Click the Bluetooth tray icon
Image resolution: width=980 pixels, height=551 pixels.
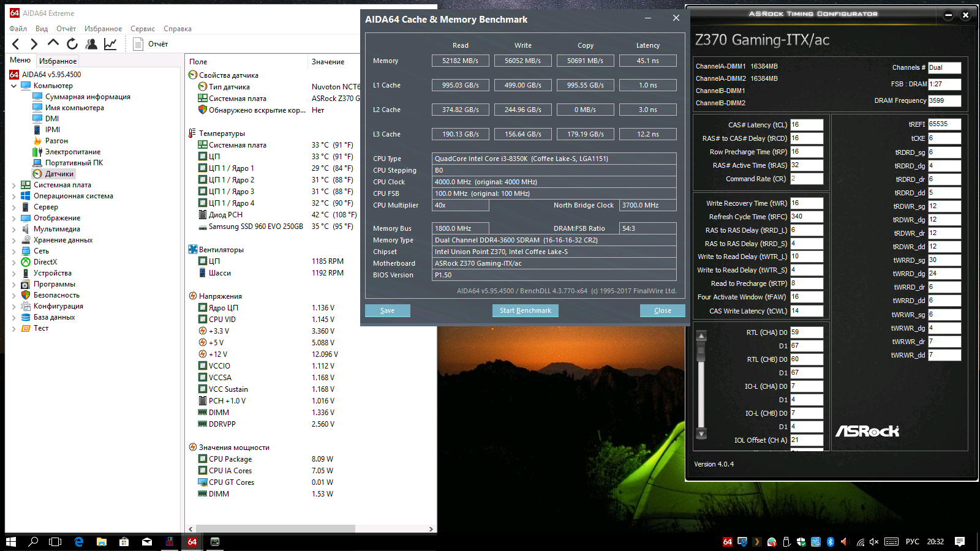pos(831,542)
